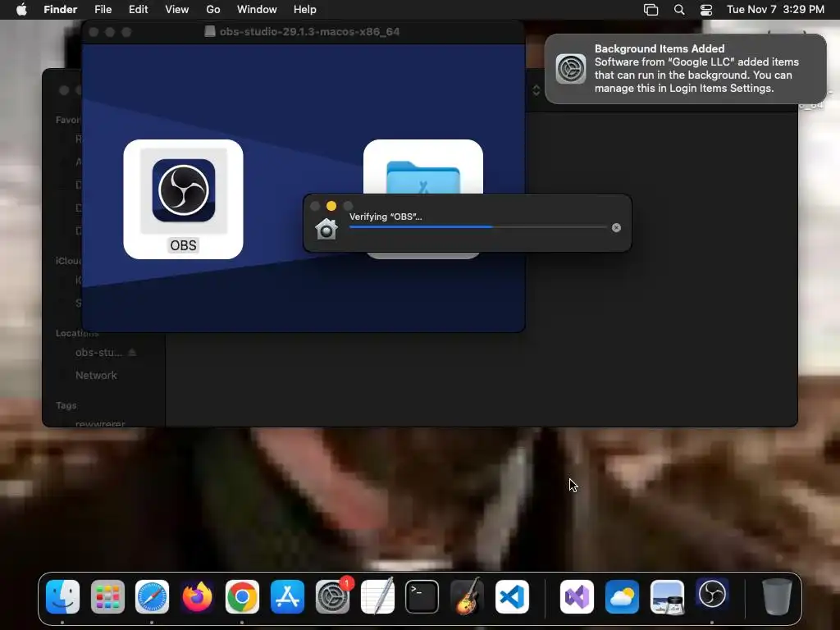This screenshot has height=630, width=840.
Task: Click the app icon in verification dialog
Action: click(x=326, y=229)
